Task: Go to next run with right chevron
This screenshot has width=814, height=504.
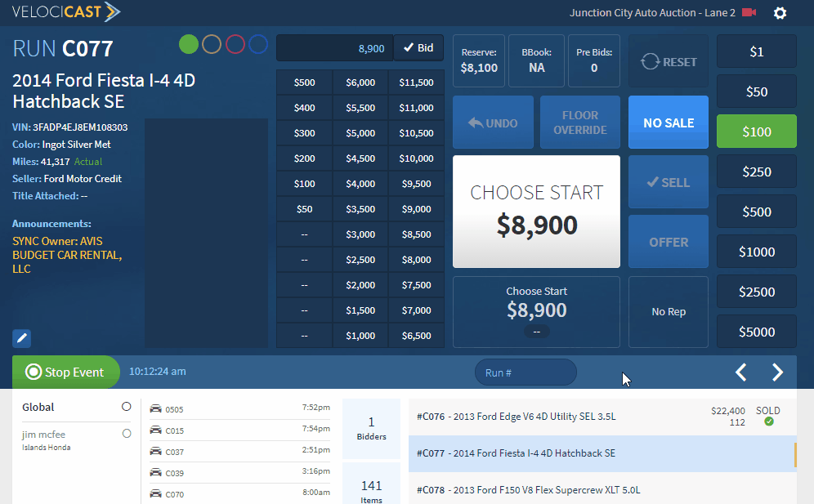Action: 777,372
